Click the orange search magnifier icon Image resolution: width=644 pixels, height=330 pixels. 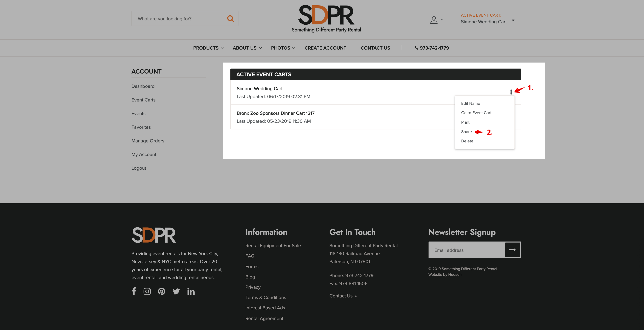point(230,18)
